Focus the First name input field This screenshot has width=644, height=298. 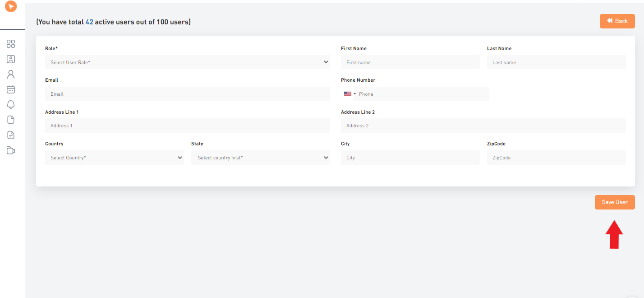(x=409, y=62)
